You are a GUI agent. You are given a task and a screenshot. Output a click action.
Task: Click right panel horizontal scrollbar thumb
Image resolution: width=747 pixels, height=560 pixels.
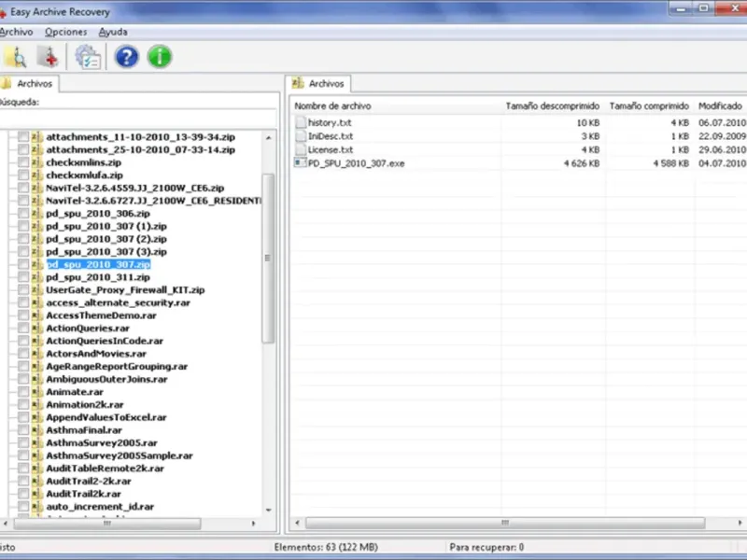(505, 523)
